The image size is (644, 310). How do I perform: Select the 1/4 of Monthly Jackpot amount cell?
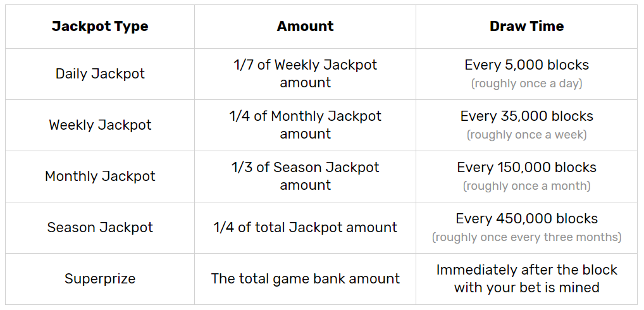pos(305,125)
